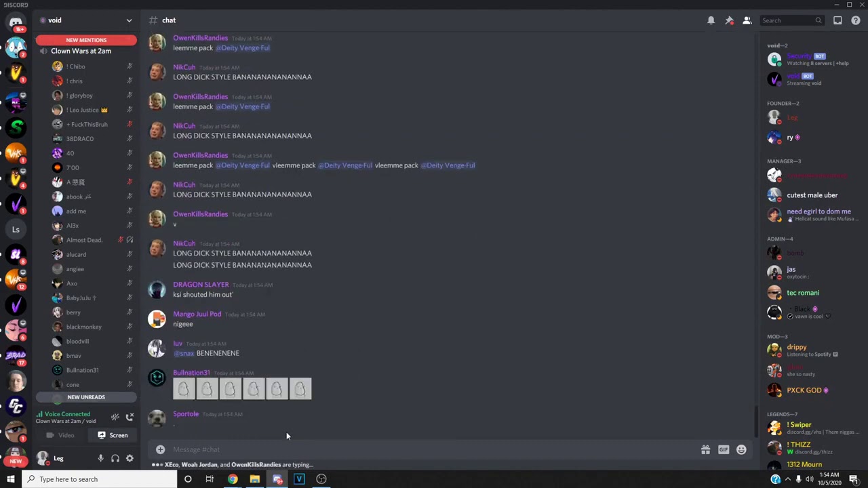Image resolution: width=868 pixels, height=488 pixels.
Task: Jump to NEW MENTIONS pill
Action: coord(86,40)
